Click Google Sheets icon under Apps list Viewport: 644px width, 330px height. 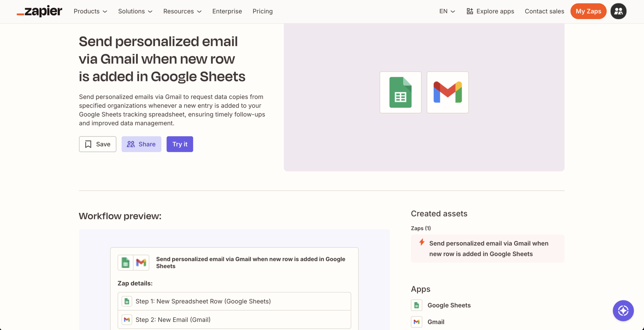pos(417,305)
